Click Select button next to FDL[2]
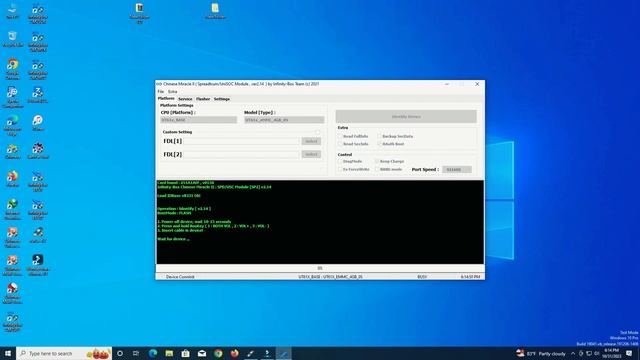The image size is (640, 360). point(311,154)
